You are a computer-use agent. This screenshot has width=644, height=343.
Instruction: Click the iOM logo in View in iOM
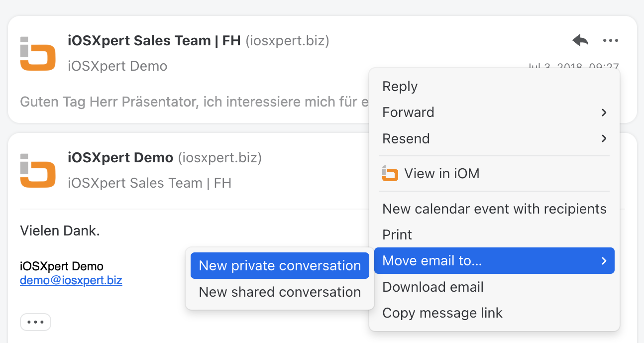click(x=390, y=174)
